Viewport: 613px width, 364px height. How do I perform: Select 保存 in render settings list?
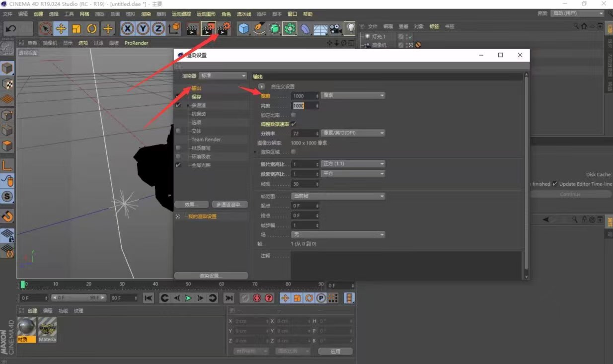pos(196,97)
